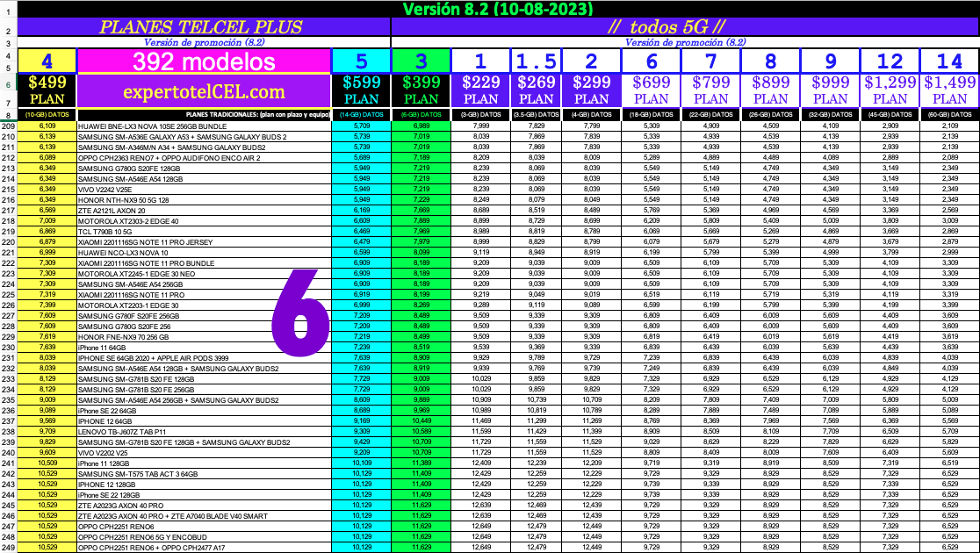The height and width of the screenshot is (553, 980).
Task: Select the 'ZTE A2121L AXON 20' cell
Action: tap(204, 211)
